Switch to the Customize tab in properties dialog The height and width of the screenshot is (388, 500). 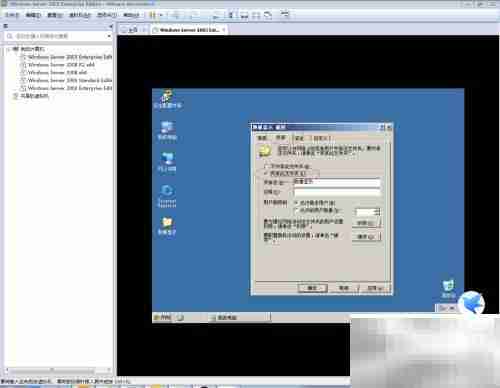[x=321, y=138]
